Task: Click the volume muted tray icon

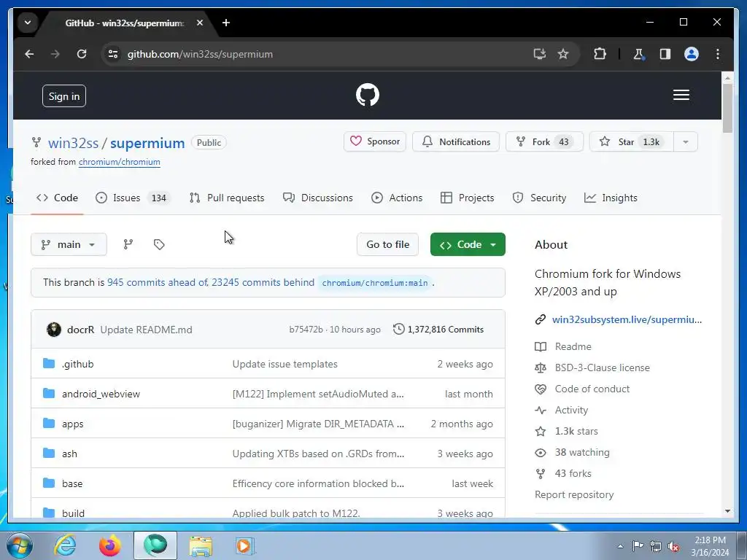Action: pos(673,546)
